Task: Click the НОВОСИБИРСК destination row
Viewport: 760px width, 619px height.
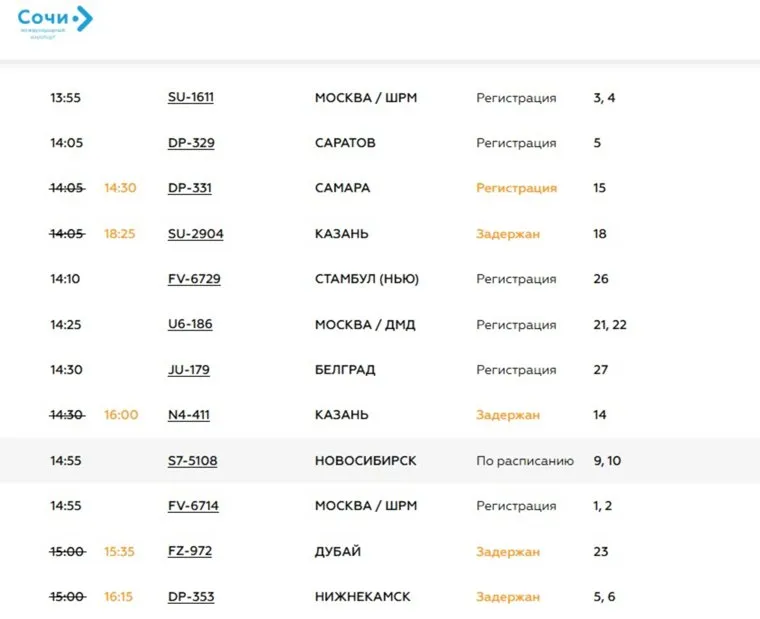Action: (365, 461)
